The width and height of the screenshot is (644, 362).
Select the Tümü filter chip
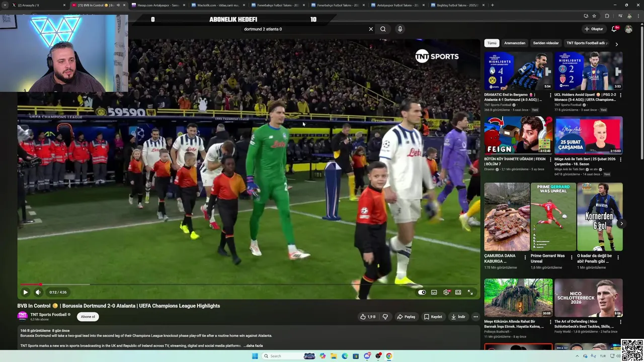click(x=492, y=43)
